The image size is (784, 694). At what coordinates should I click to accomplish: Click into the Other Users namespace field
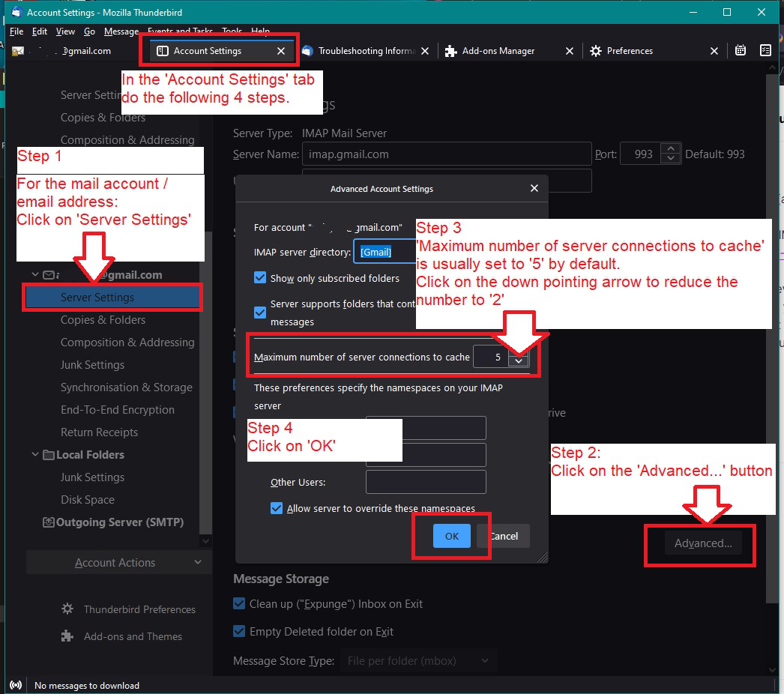click(426, 482)
